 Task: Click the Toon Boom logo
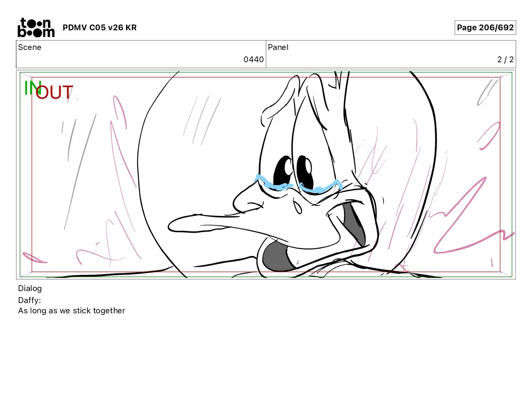click(36, 27)
